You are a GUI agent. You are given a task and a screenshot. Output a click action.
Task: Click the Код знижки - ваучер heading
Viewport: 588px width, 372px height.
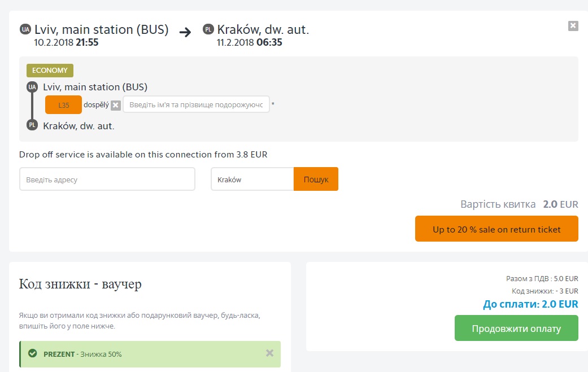coord(80,283)
